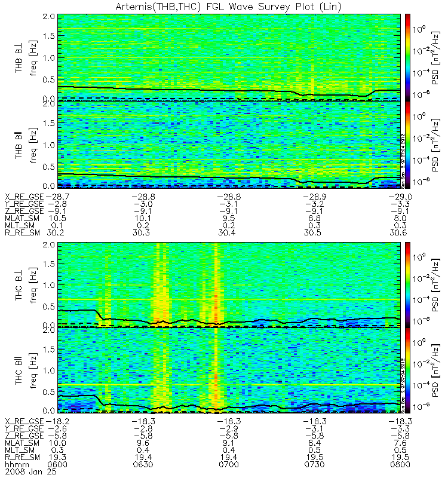This screenshot has width=448, height=478.
Task: Click the THC B⊥ panel color bar
Action: (x=407, y=284)
